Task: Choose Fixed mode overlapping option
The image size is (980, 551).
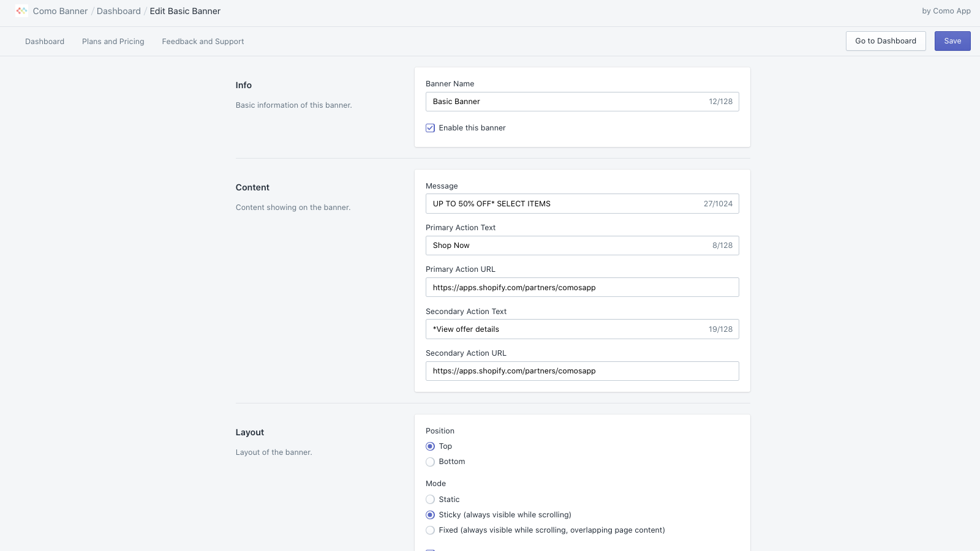Action: pos(430,530)
